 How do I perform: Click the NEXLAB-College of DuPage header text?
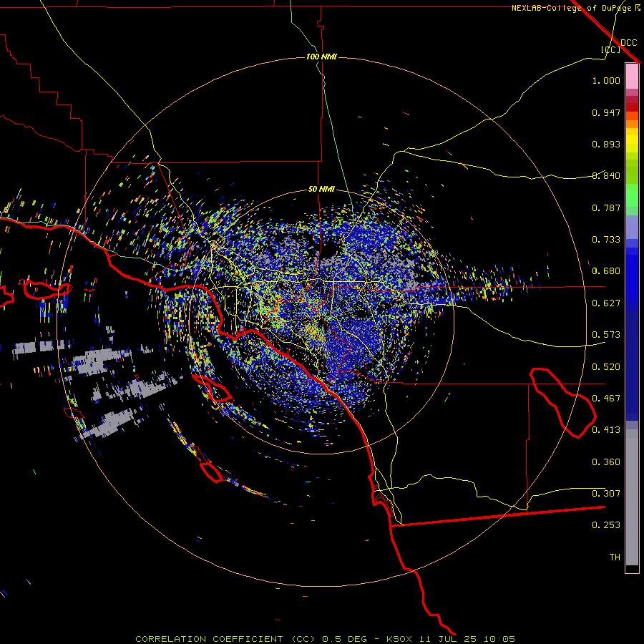click(571, 8)
